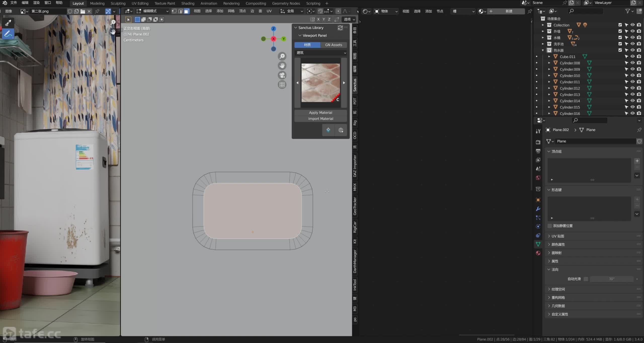Enable vertex select mode
Screen dimensions: 644x343
click(174, 11)
